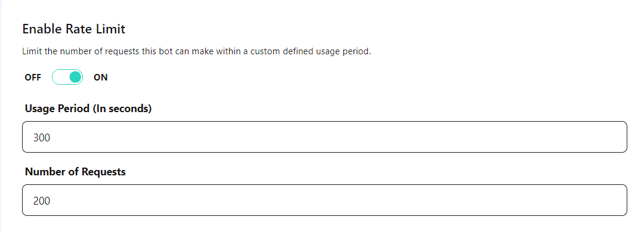Click the OFF label beside the switch
Screen dimensions: 644x232
tap(33, 78)
